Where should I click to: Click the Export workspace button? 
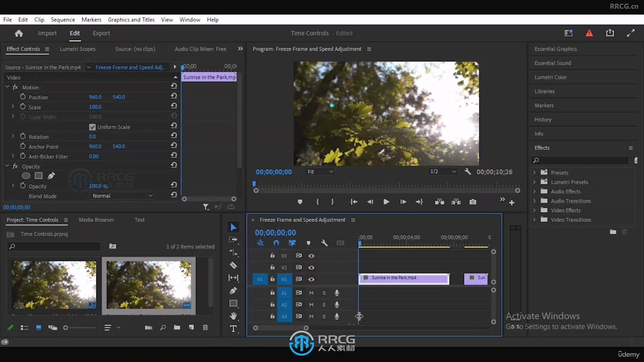(101, 33)
